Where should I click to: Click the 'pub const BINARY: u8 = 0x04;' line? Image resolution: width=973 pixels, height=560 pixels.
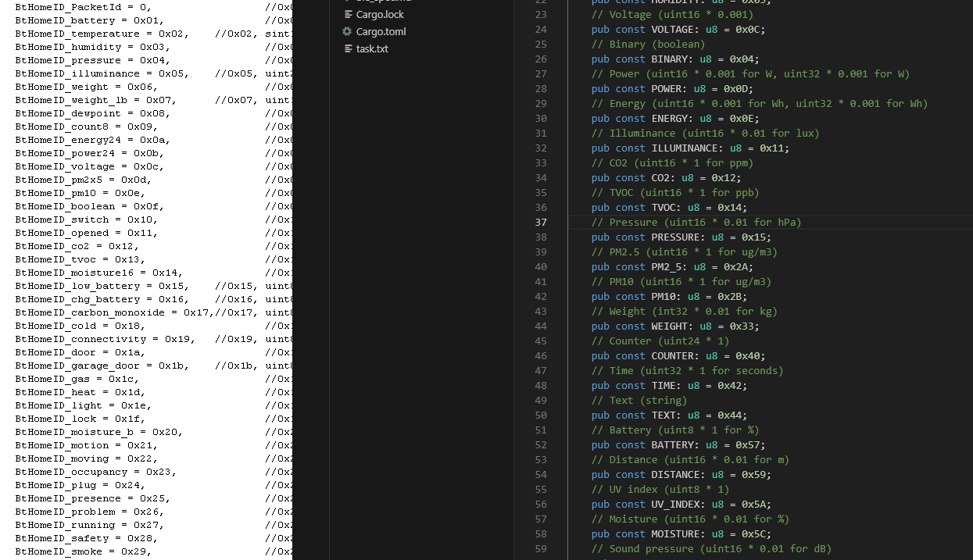pyautogui.click(x=675, y=59)
